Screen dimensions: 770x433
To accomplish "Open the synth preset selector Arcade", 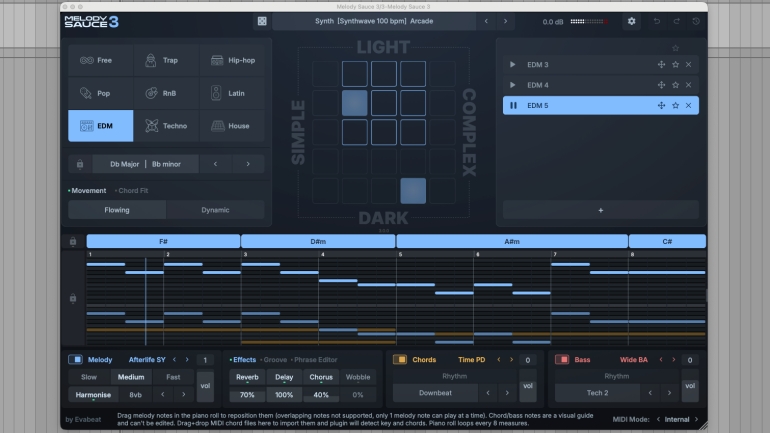I will (x=372, y=21).
